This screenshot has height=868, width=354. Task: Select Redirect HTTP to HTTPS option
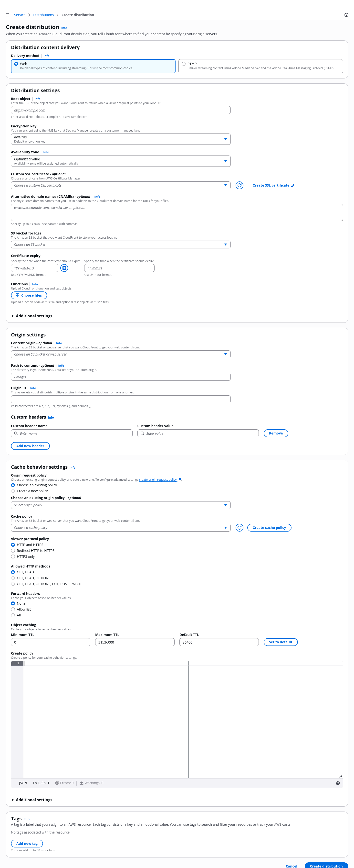pos(13,551)
